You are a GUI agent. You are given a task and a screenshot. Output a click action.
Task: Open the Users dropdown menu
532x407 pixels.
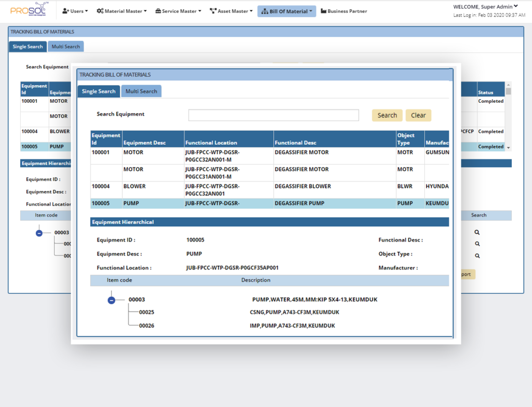75,11
